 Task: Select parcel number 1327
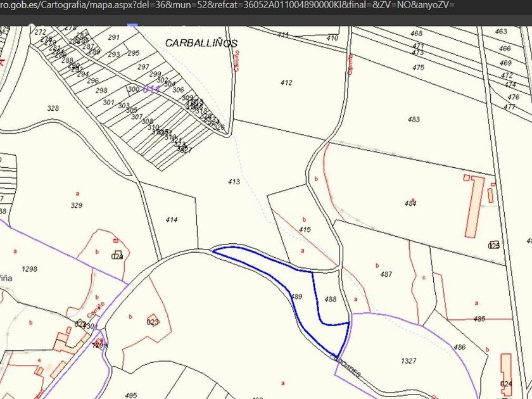click(x=408, y=360)
